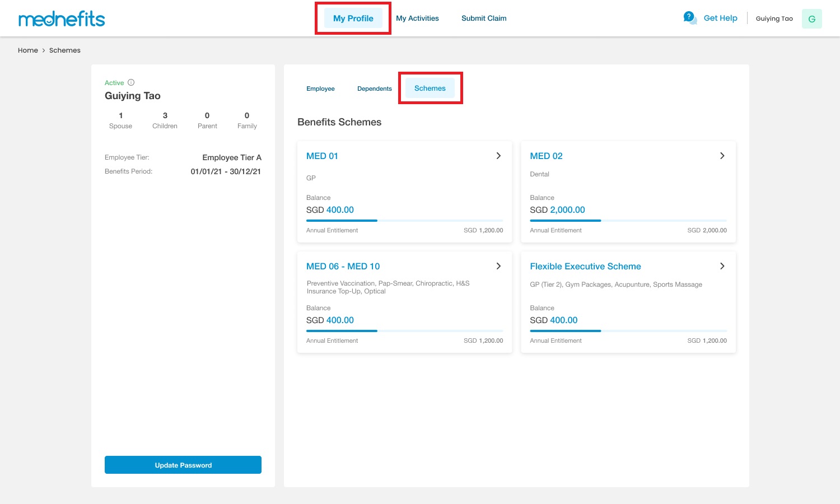Click the Update Password button
The image size is (840, 504).
click(x=183, y=465)
